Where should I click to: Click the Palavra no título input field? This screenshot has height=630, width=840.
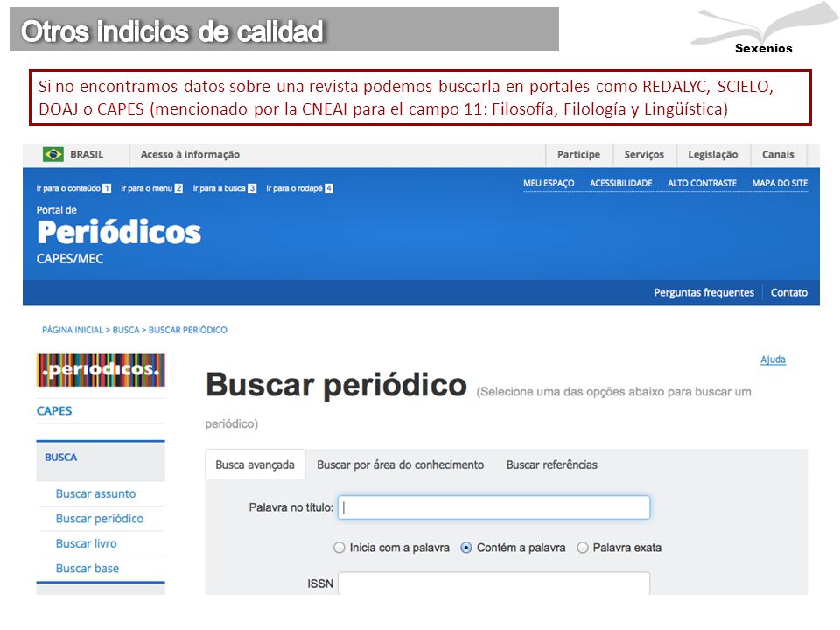[493, 507]
